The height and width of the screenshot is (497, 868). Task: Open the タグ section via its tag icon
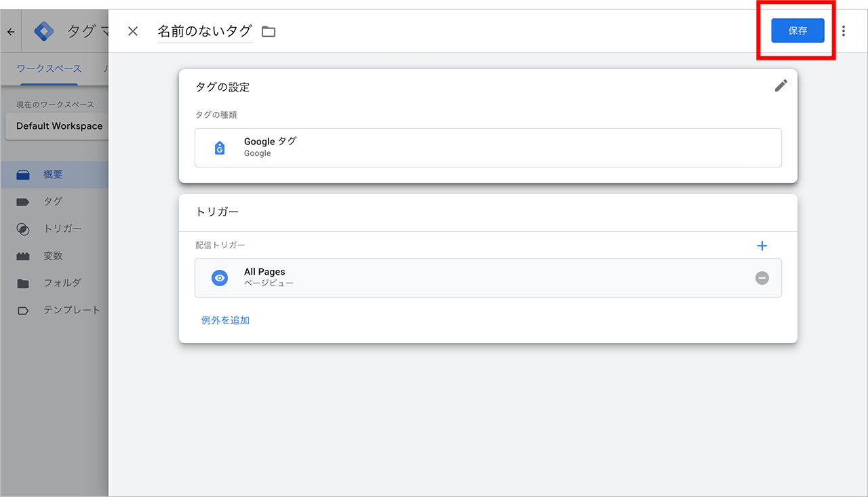(22, 201)
